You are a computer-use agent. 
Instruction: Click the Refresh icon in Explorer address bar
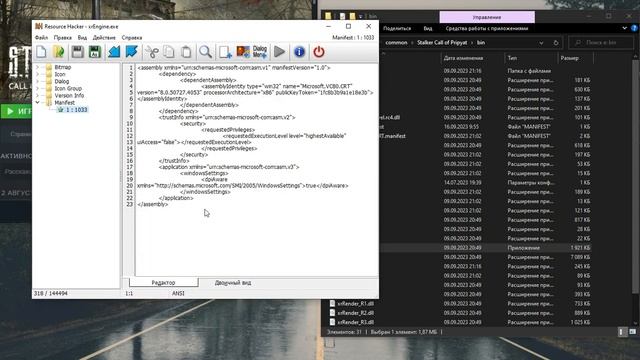coord(556,42)
